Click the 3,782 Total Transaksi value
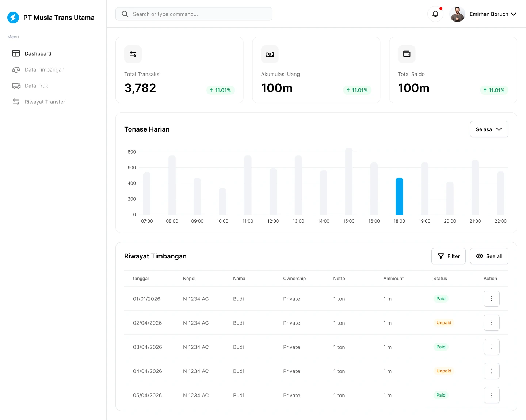Image resolution: width=526 pixels, height=420 pixels. pos(140,88)
